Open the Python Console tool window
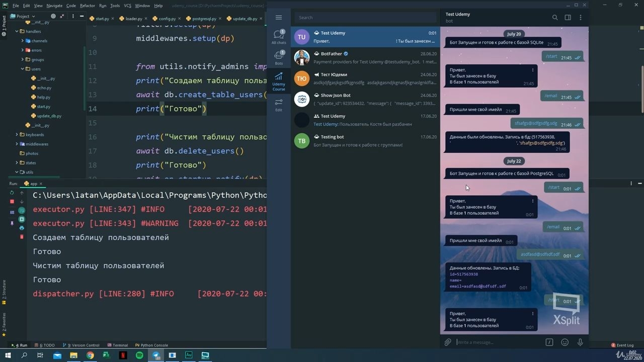Image resolution: width=644 pixels, height=362 pixels. click(x=151, y=345)
